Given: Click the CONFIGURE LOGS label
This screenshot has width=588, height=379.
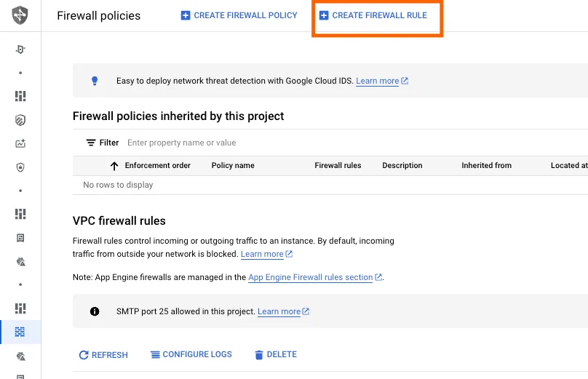Looking at the screenshot, I should coord(197,354).
